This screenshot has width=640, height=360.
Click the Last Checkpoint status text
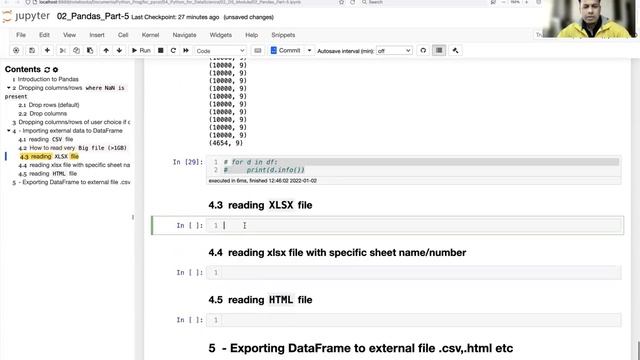(175, 17)
